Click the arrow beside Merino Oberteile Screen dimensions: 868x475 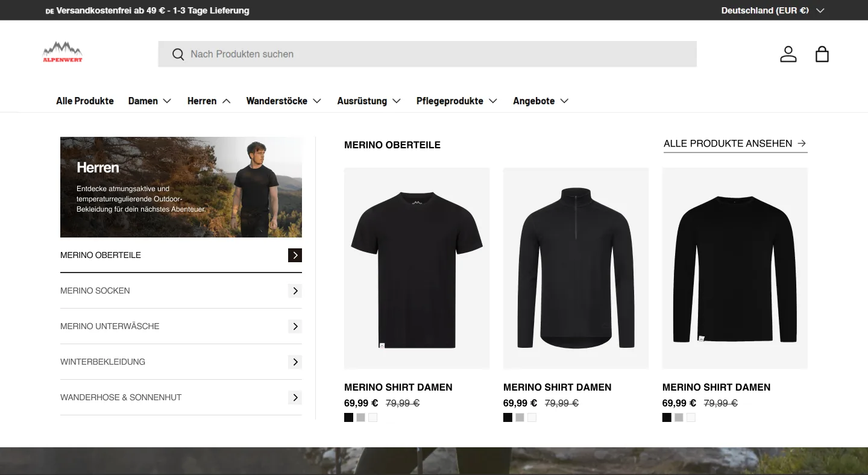pyautogui.click(x=295, y=255)
